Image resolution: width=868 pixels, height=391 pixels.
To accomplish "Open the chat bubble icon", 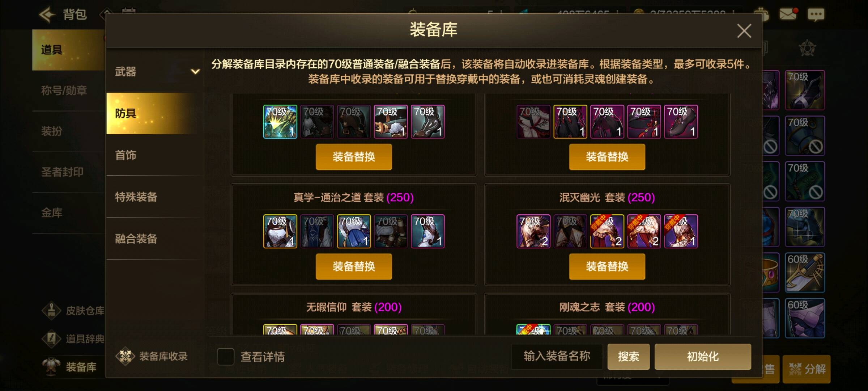I will (x=816, y=15).
